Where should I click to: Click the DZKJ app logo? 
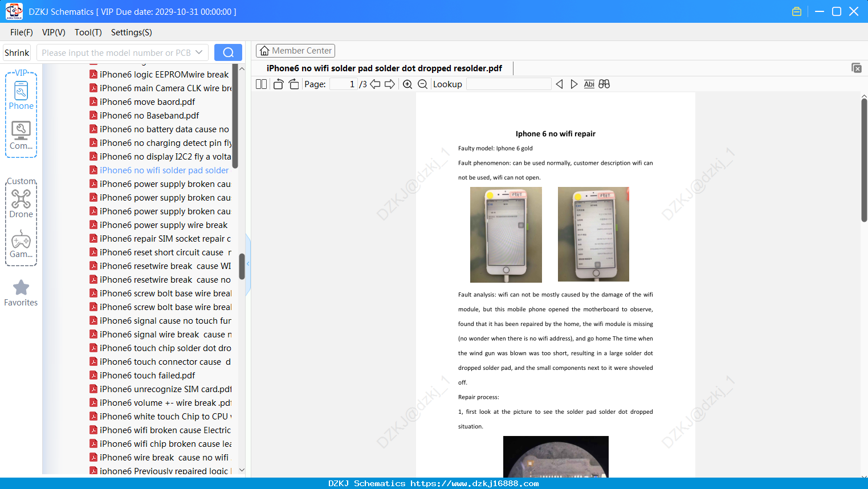pos(14,11)
